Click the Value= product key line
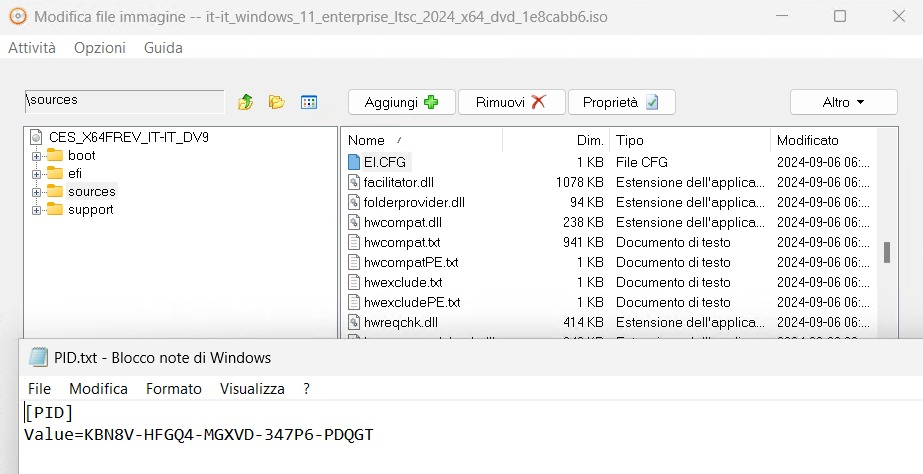 click(198, 435)
